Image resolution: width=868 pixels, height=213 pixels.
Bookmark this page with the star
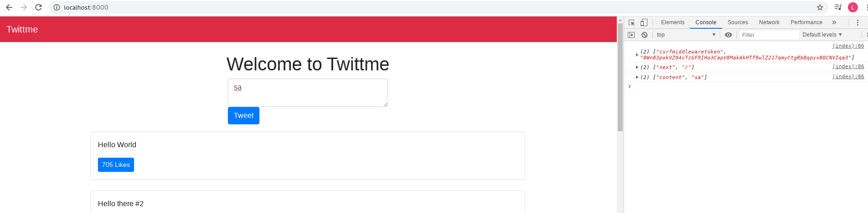[820, 7]
